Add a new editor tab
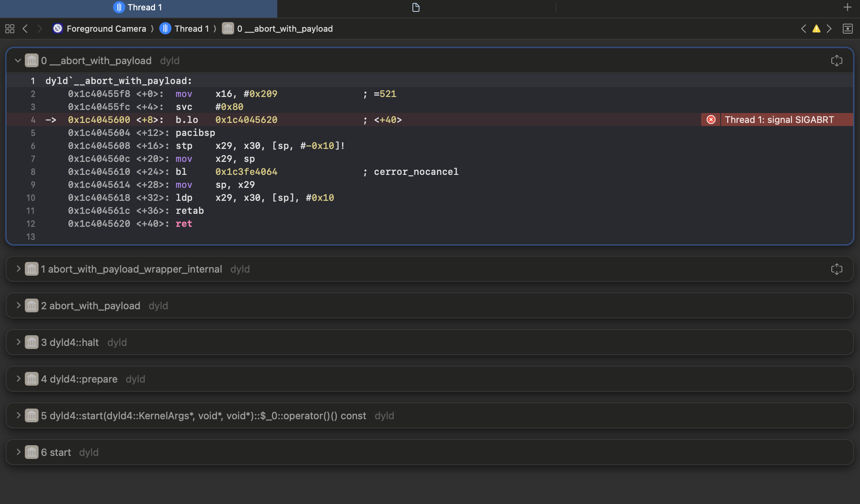Image resolution: width=860 pixels, height=504 pixels. (x=847, y=7)
